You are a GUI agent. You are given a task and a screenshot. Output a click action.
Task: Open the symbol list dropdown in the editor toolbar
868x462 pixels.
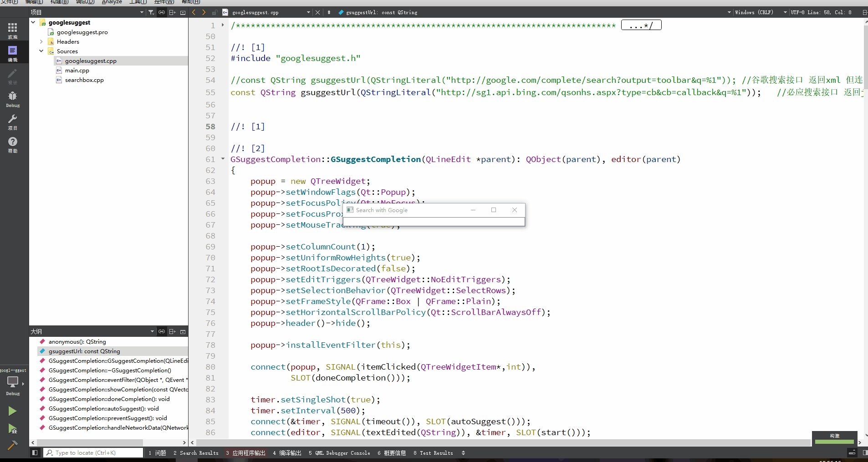pos(729,12)
